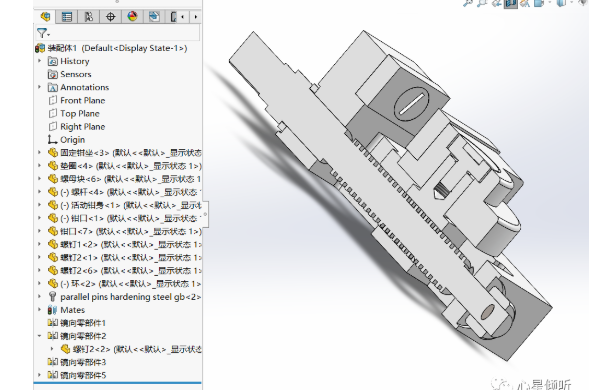Collapse the 镜向零部件2 feature
613x390 pixels.
click(39, 336)
